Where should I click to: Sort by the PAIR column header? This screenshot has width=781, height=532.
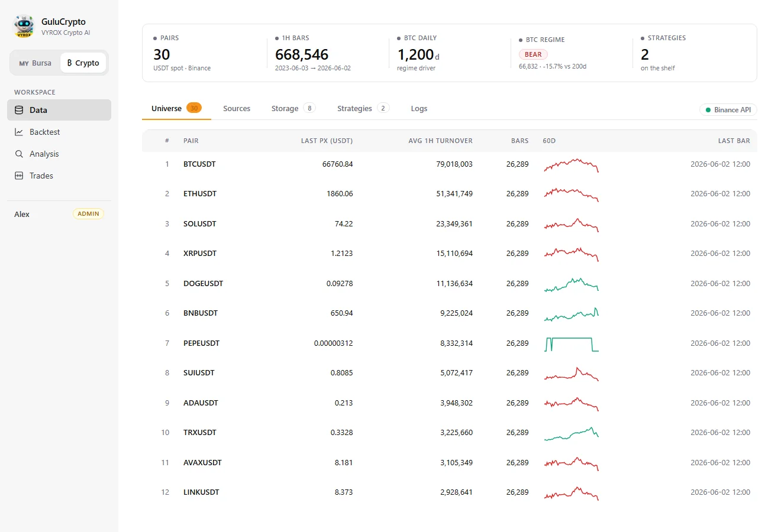point(191,141)
